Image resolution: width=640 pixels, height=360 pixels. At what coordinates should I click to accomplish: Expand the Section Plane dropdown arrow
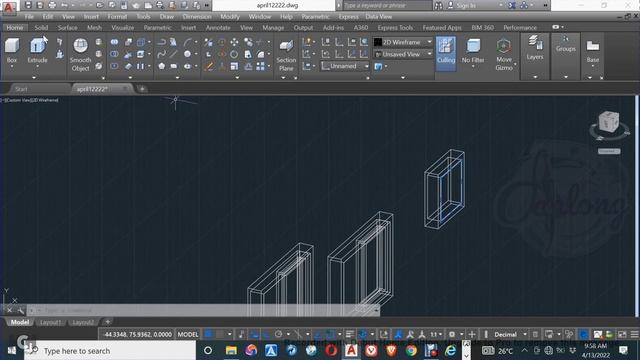pyautogui.click(x=283, y=77)
